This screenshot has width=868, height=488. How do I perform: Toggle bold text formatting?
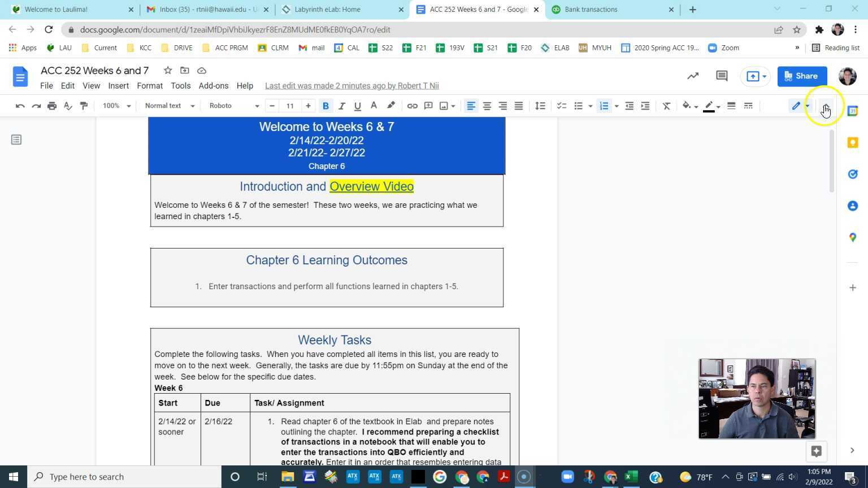coord(325,106)
